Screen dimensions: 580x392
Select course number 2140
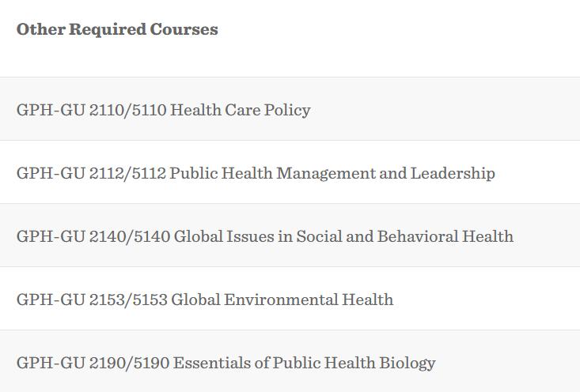(108, 236)
